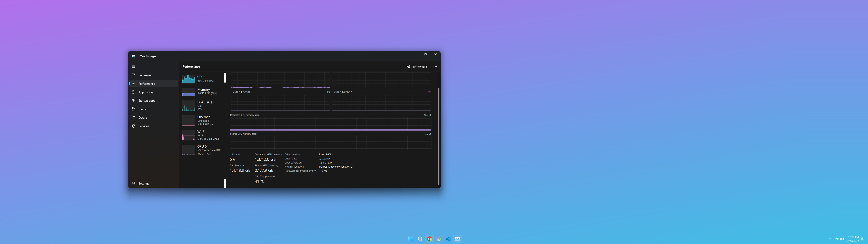Screen dimensions: 868x244
Task: Click the Windows Start button
Action: (x=410, y=239)
